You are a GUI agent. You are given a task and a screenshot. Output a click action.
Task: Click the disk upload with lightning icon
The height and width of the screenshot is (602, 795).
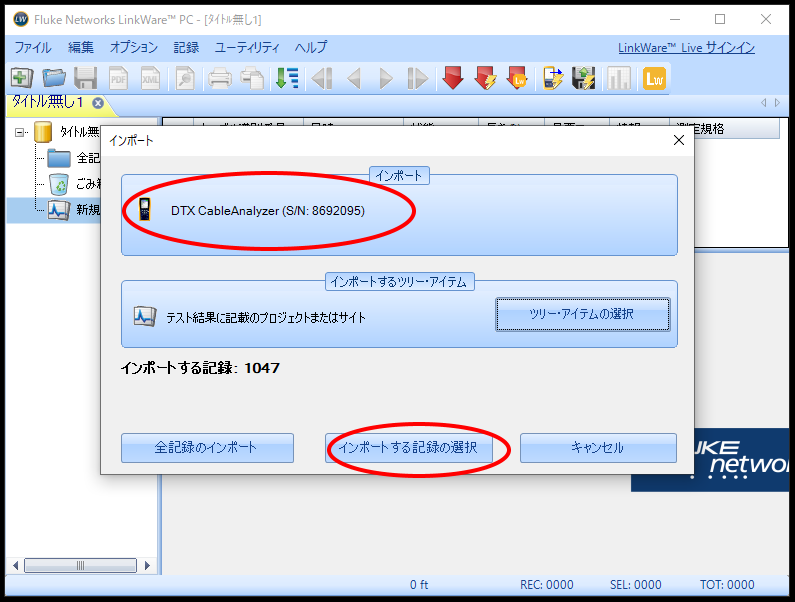pos(584,78)
